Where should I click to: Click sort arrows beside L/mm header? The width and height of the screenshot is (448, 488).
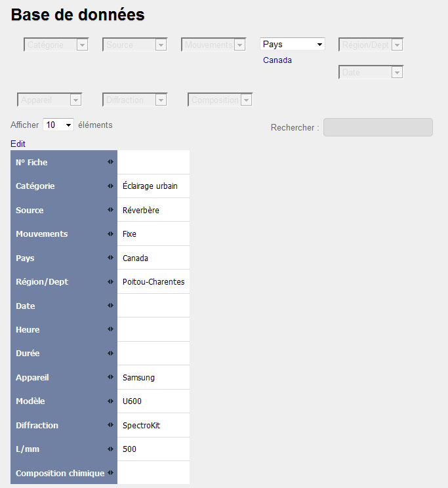[110, 449]
